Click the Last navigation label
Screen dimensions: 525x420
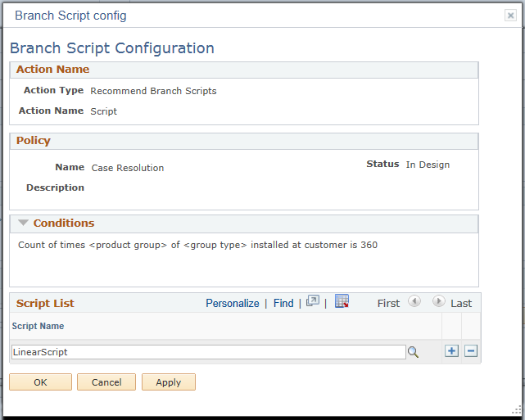click(x=461, y=304)
